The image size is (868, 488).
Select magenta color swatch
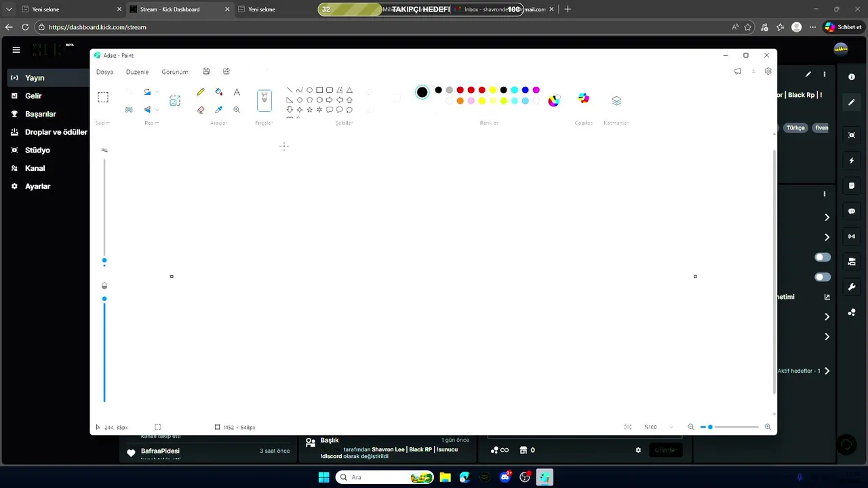coord(536,90)
